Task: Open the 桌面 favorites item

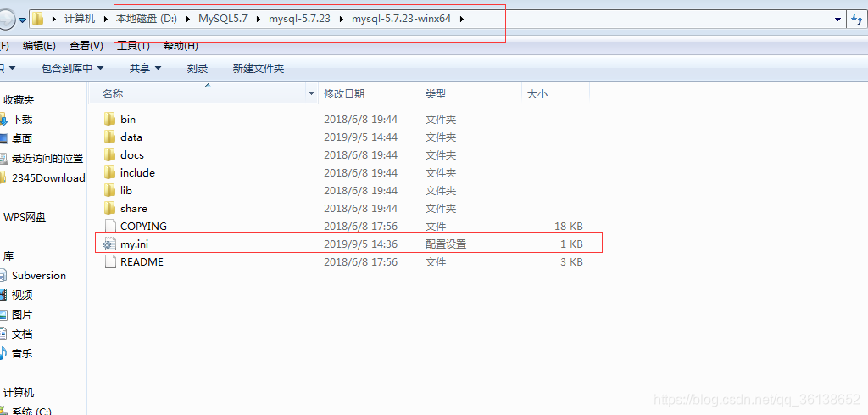Action: (x=22, y=139)
